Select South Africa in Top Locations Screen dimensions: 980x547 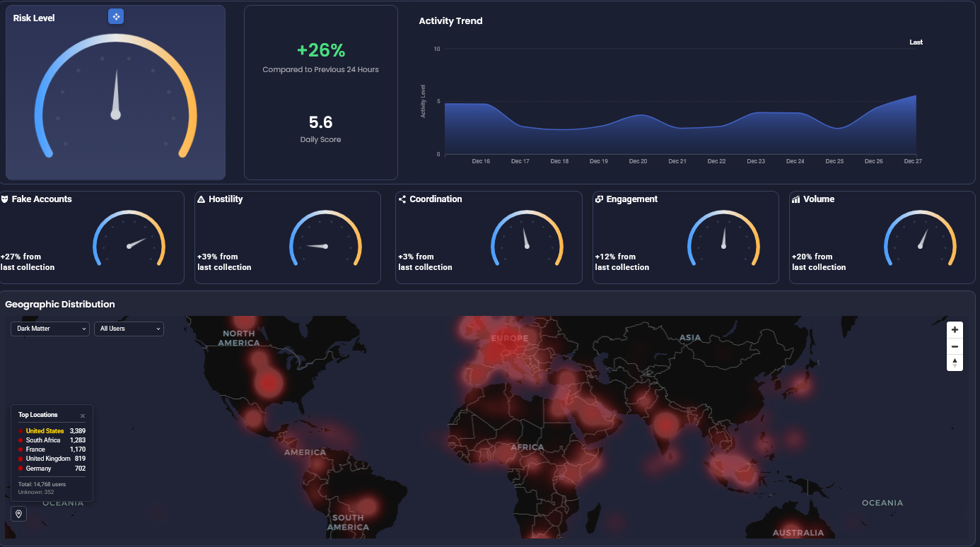pos(52,440)
